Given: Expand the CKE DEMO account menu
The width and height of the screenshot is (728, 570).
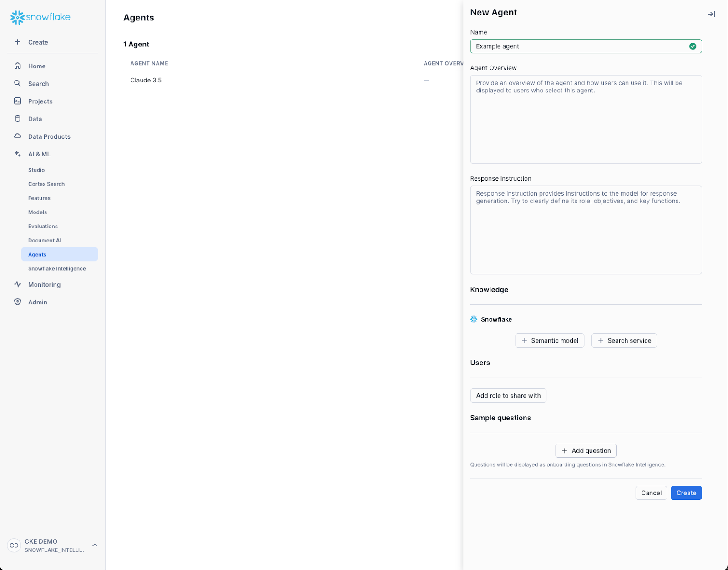Looking at the screenshot, I should click(x=95, y=545).
